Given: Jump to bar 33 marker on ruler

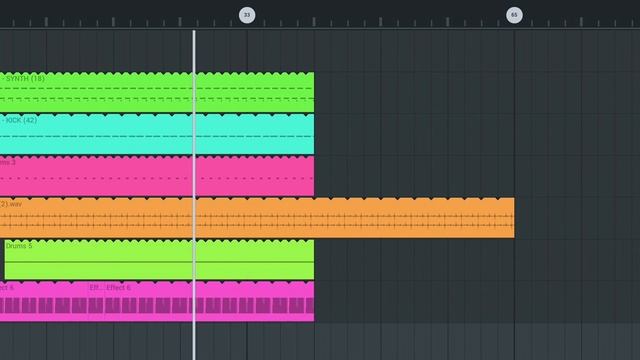Looking at the screenshot, I should (247, 15).
